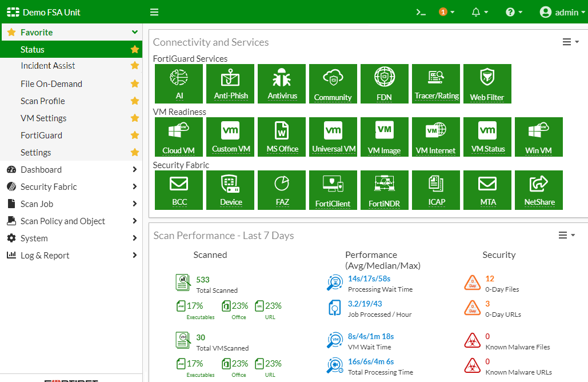Open the CLI console icon in the header
Image resolution: width=588 pixels, height=382 pixels.
coord(421,11)
